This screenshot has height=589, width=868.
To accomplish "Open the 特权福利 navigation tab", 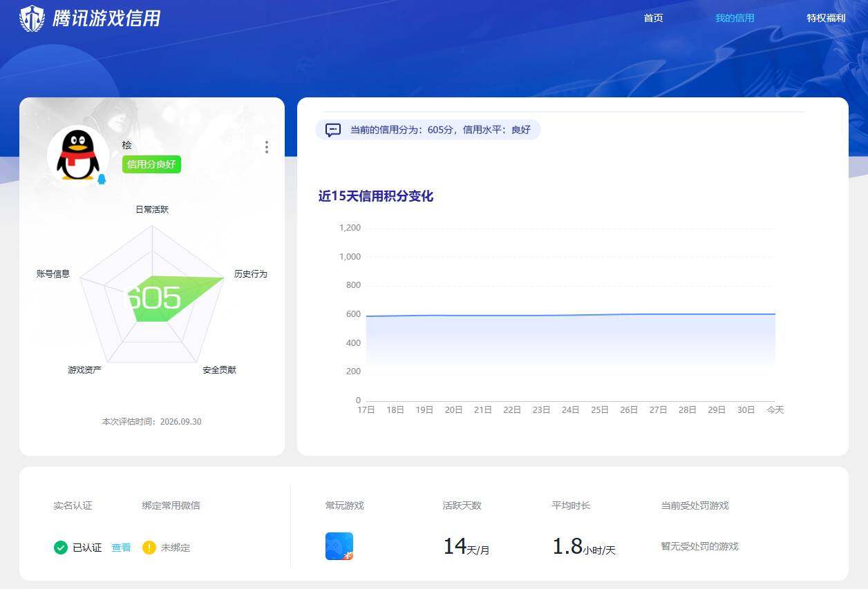I will coord(826,18).
